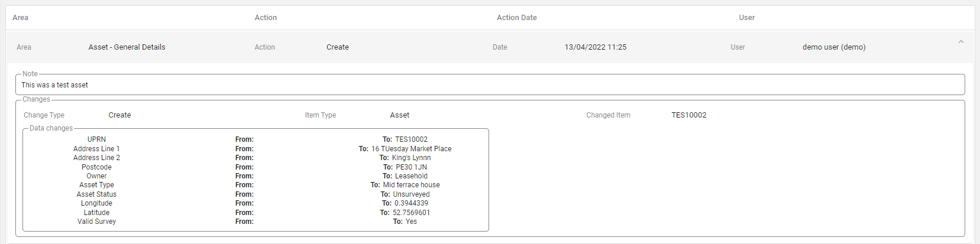Click the Action Date column header
Viewport: 980px width, 244px height.
point(516,18)
